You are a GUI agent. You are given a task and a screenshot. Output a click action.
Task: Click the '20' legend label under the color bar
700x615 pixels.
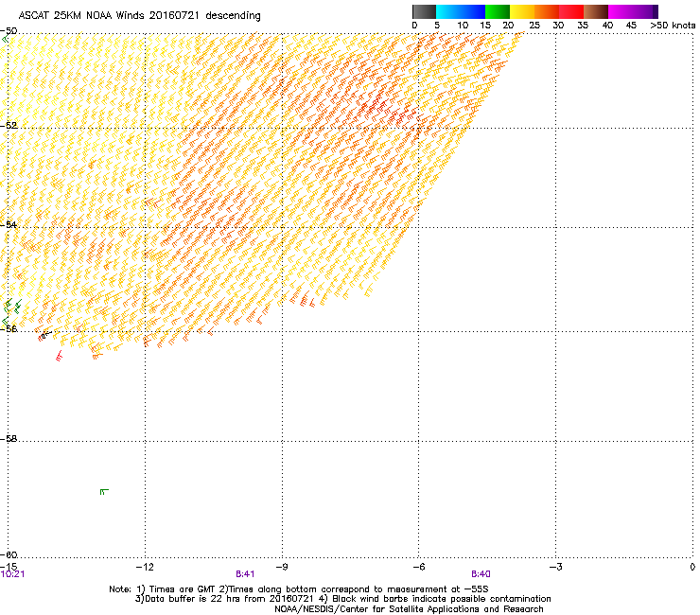(508, 26)
